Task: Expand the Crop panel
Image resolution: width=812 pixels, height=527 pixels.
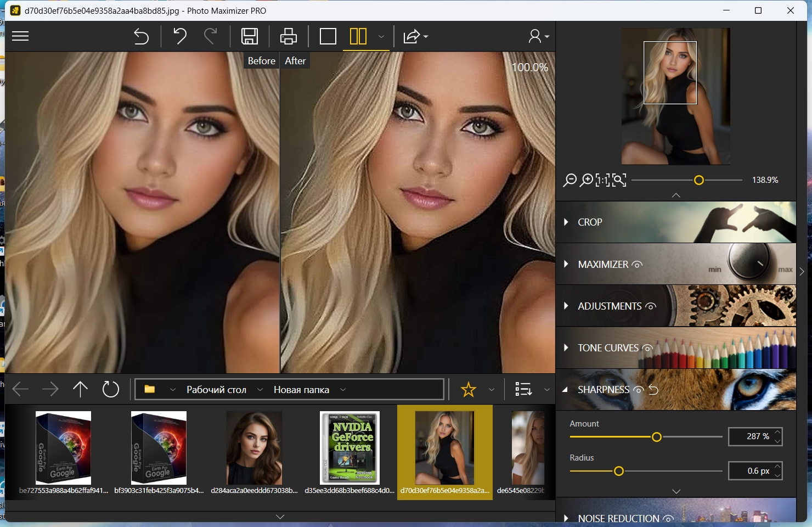Action: click(x=590, y=222)
